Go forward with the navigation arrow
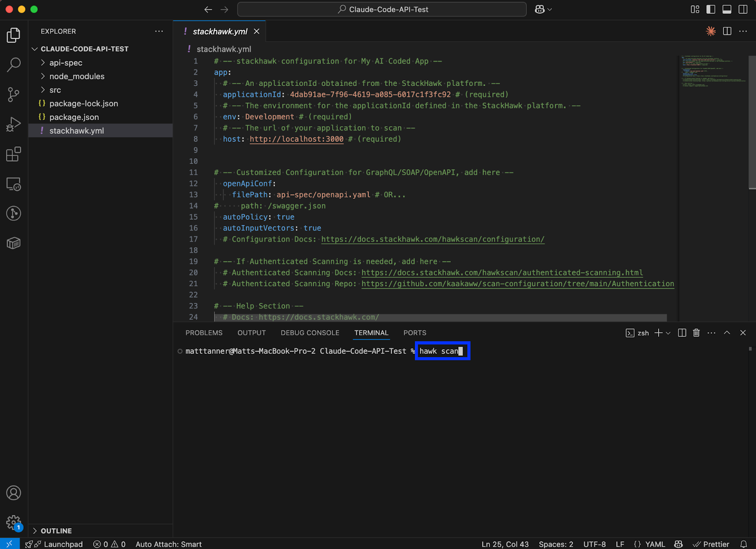The image size is (756, 549). [x=224, y=9]
